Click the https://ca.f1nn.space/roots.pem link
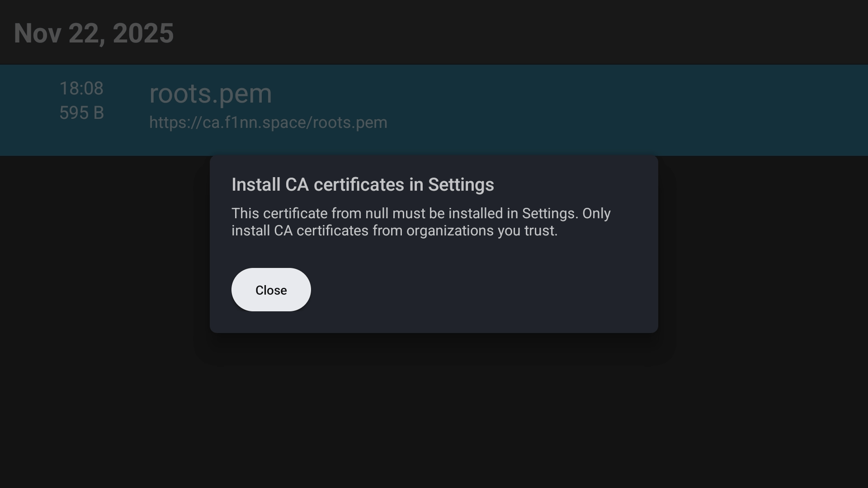The height and width of the screenshot is (488, 868). 268,122
